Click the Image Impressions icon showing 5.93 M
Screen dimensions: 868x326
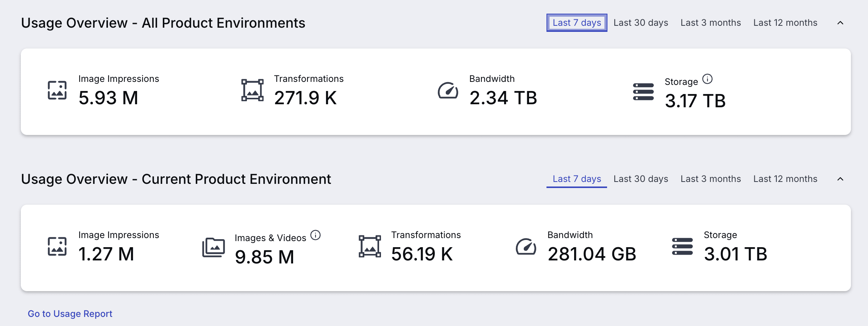tap(57, 90)
